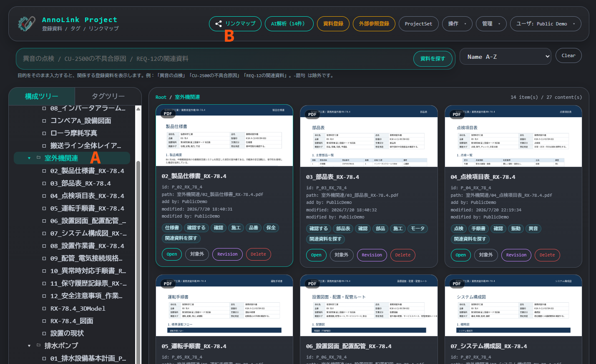The image size is (596, 364).
Task: Click PDF badge on 02_製品仕様書 card thumbnail
Action: click(168, 113)
